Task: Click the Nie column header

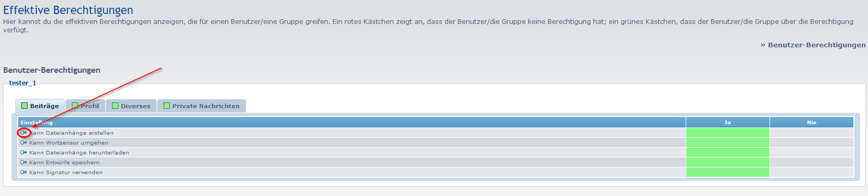Action: pos(811,122)
